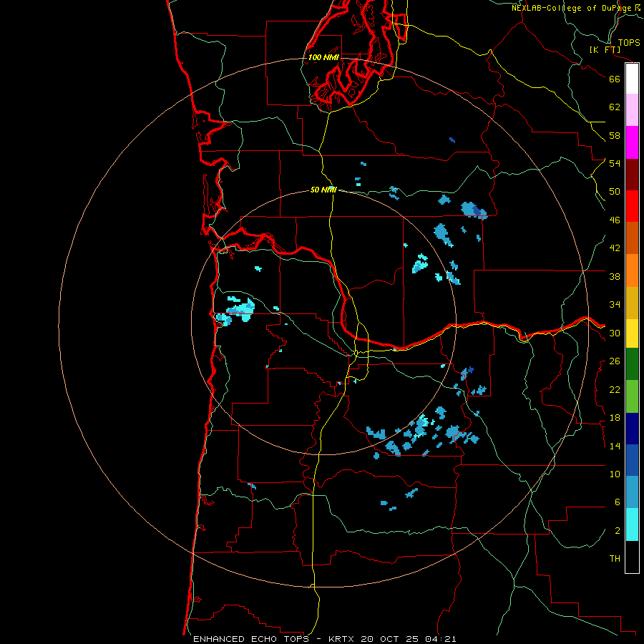Click the 20 OCT 25 date text

(389, 639)
